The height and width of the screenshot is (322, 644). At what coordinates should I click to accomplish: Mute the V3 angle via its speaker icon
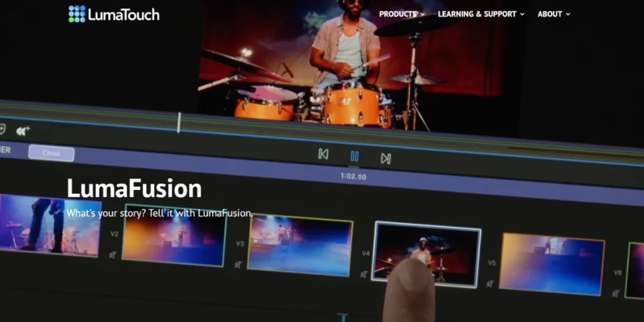[x=238, y=265]
